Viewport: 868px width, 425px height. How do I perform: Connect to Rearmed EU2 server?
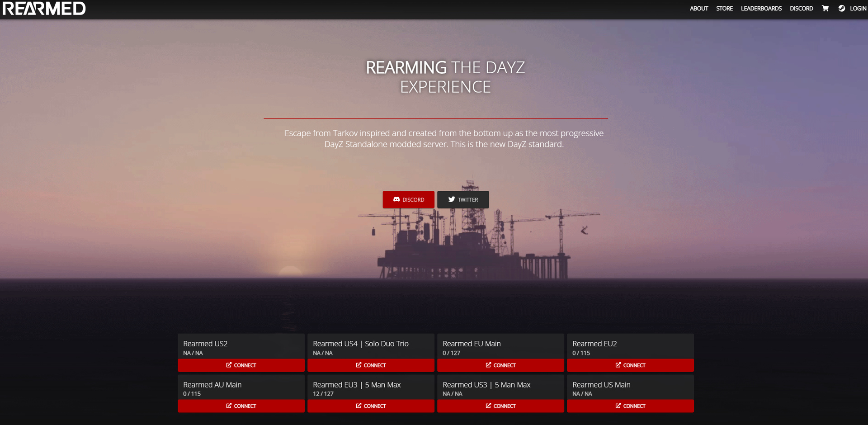630,365
